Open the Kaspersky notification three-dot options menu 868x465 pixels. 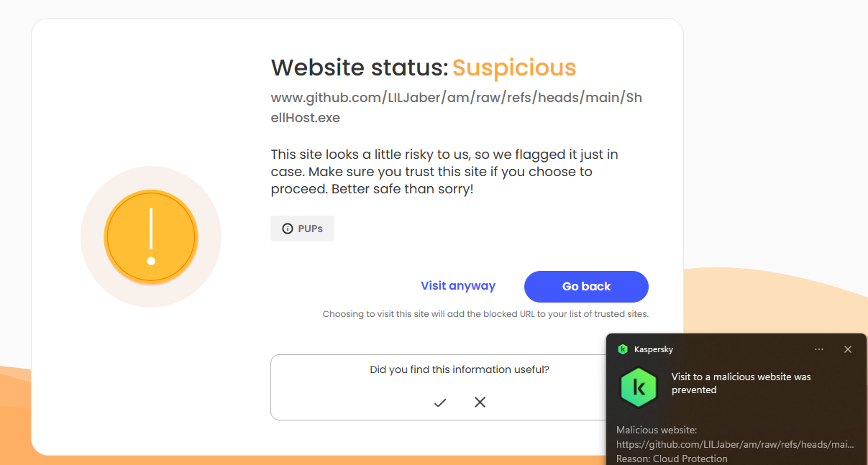click(819, 349)
